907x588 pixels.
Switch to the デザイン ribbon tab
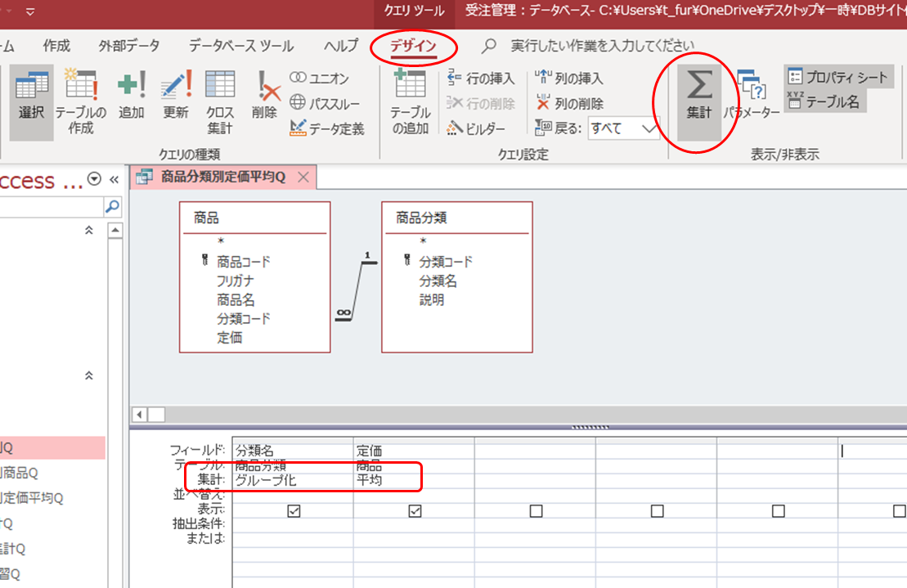pyautogui.click(x=413, y=46)
